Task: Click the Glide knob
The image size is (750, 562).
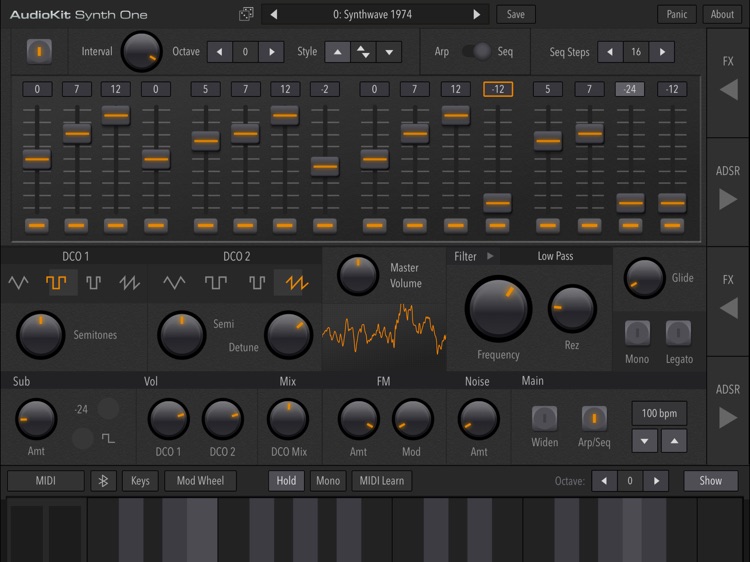Action: pyautogui.click(x=644, y=278)
